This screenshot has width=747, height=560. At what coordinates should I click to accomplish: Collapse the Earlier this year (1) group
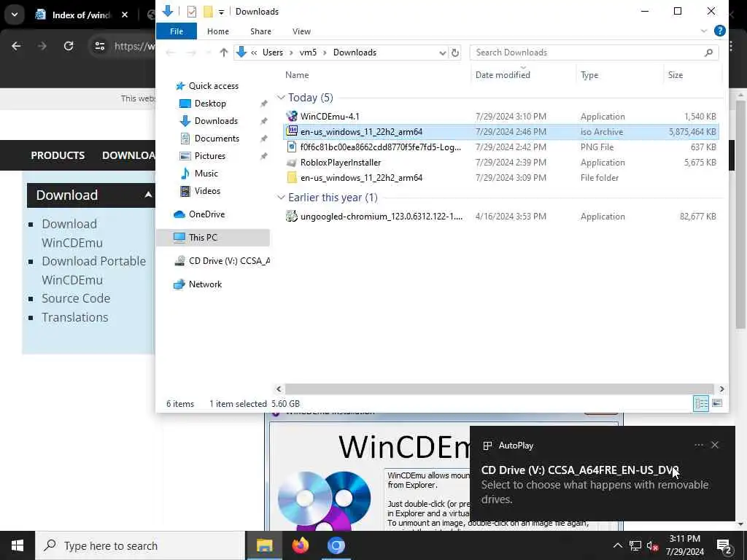click(281, 198)
